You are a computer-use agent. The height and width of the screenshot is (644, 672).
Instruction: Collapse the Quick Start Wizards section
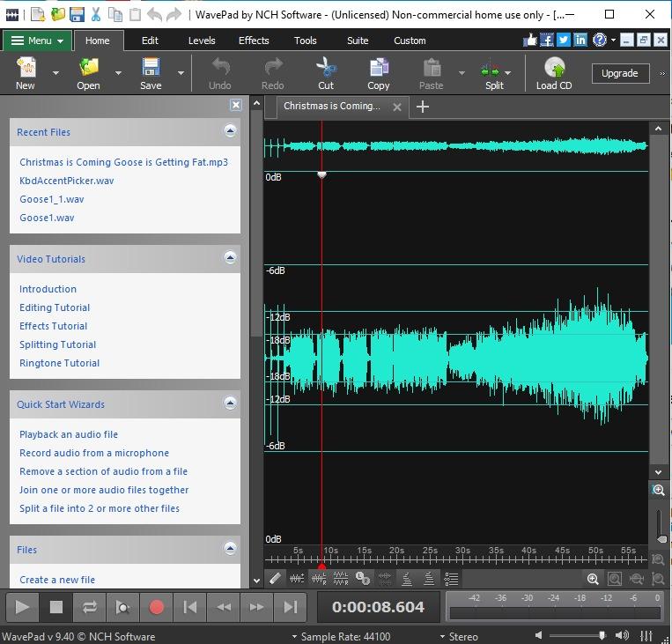230,403
